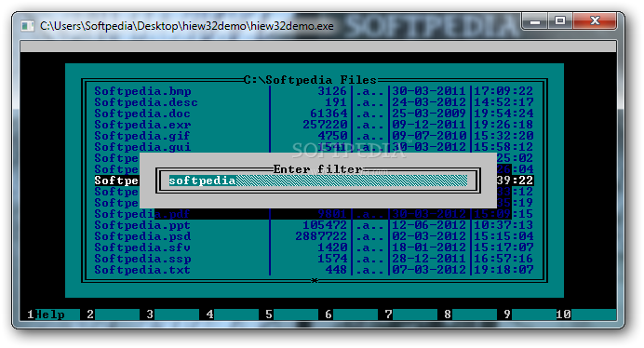This screenshot has width=644, height=348.
Task: Click the size value 257220
Action: pos(326,125)
